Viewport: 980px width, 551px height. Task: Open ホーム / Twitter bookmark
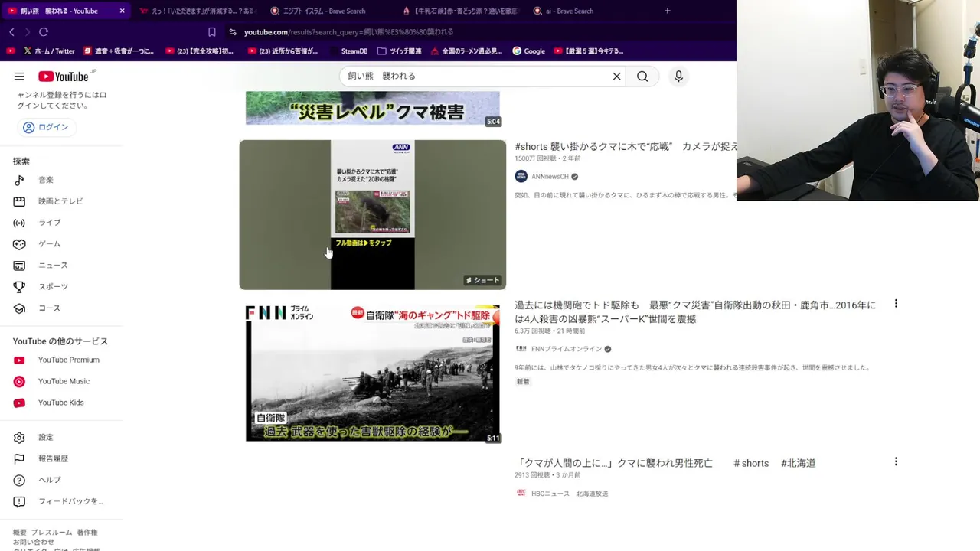click(49, 51)
